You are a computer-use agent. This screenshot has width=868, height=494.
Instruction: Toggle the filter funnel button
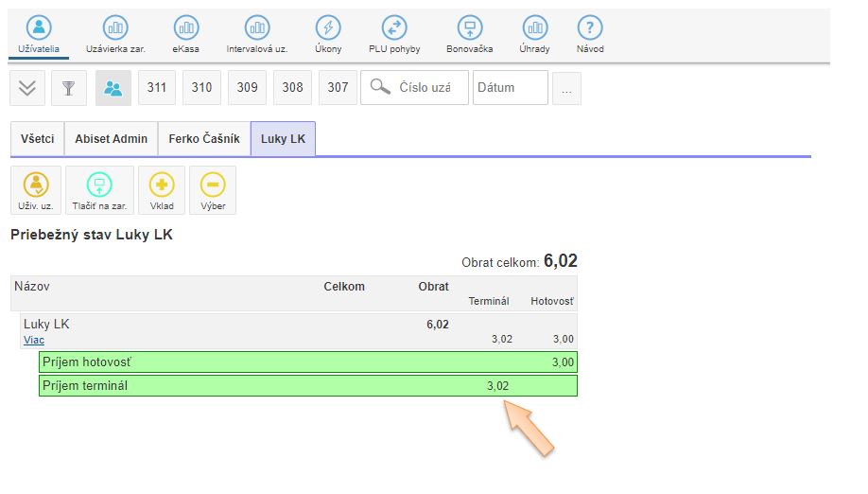[x=68, y=88]
